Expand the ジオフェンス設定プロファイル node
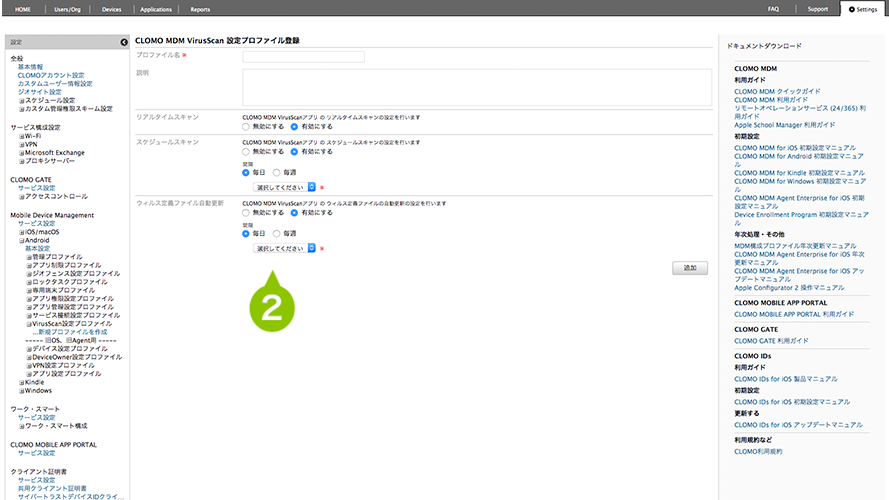The width and height of the screenshot is (889, 500). (x=29, y=274)
